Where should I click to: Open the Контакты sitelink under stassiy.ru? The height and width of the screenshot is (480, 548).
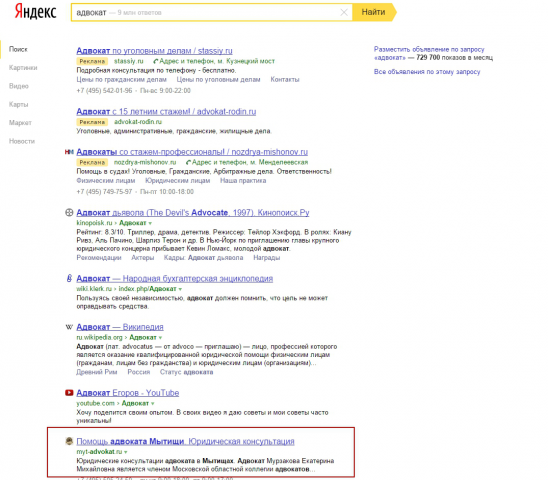pos(285,80)
